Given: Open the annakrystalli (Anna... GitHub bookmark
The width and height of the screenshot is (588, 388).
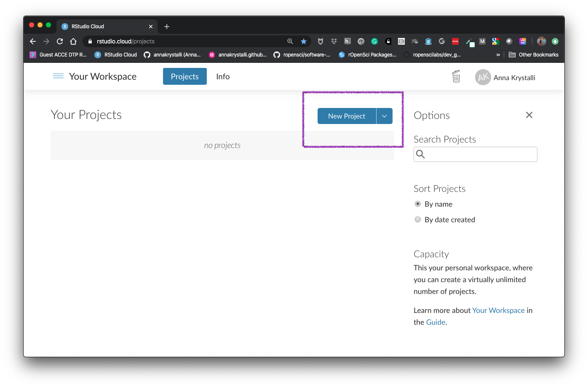Looking at the screenshot, I should 172,55.
